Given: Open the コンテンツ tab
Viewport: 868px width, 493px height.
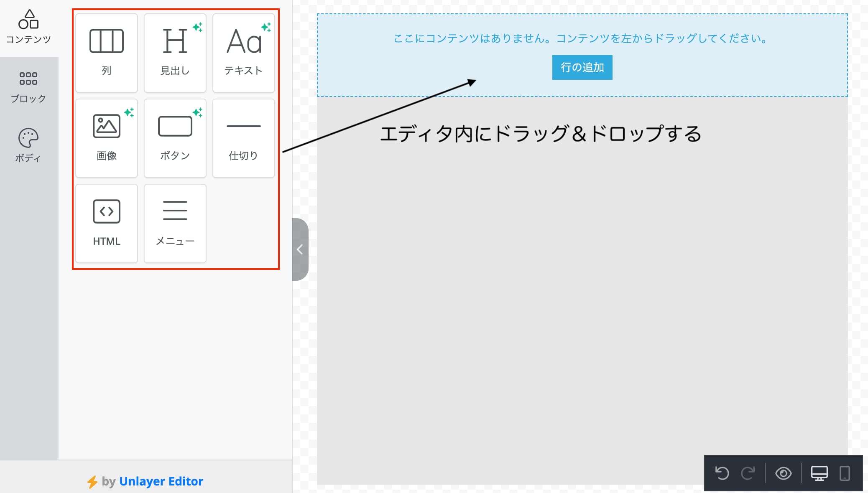Looking at the screenshot, I should tap(28, 27).
